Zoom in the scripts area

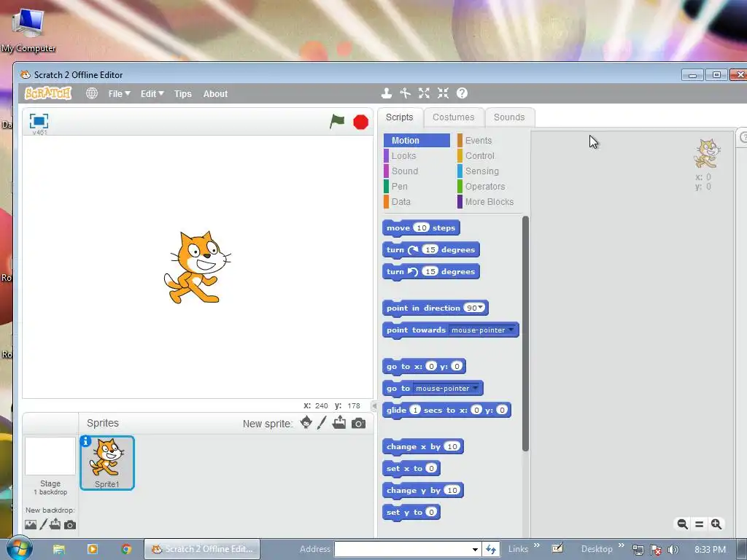tap(716, 524)
